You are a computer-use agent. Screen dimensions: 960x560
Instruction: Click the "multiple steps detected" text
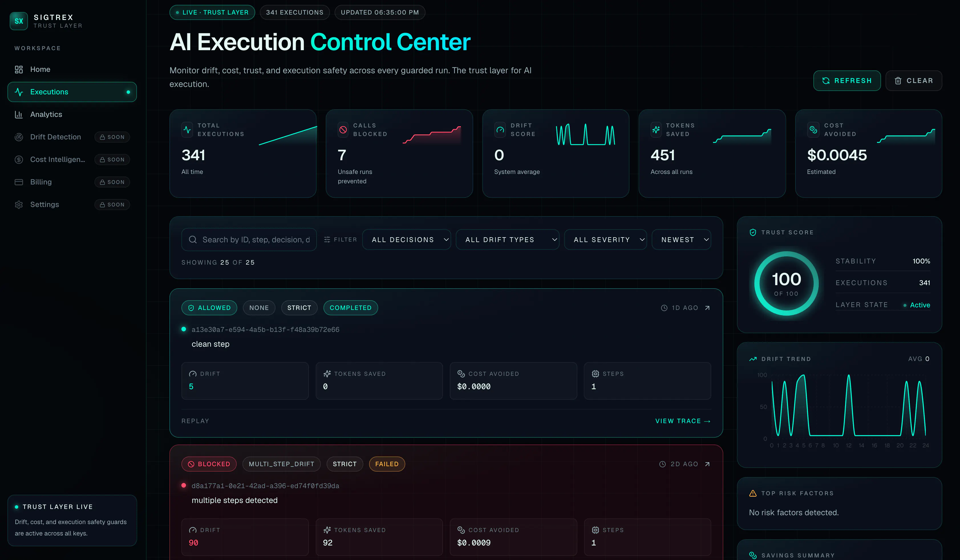pos(235,500)
